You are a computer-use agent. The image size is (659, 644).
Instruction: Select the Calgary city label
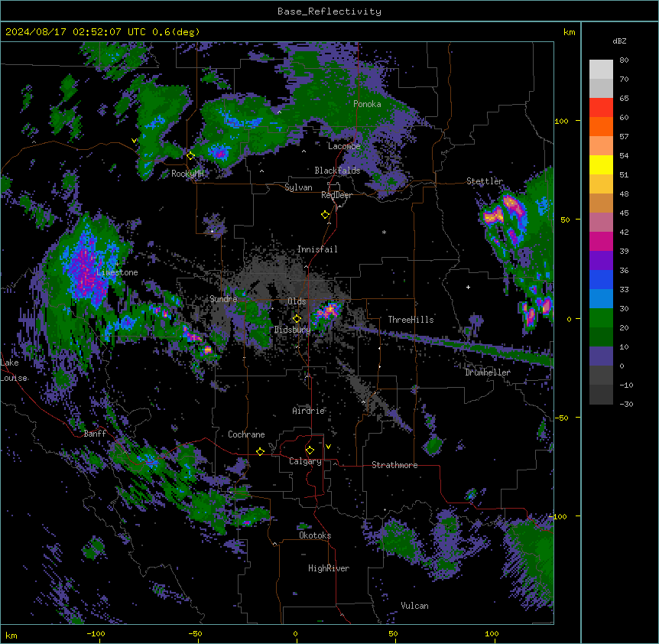click(305, 461)
